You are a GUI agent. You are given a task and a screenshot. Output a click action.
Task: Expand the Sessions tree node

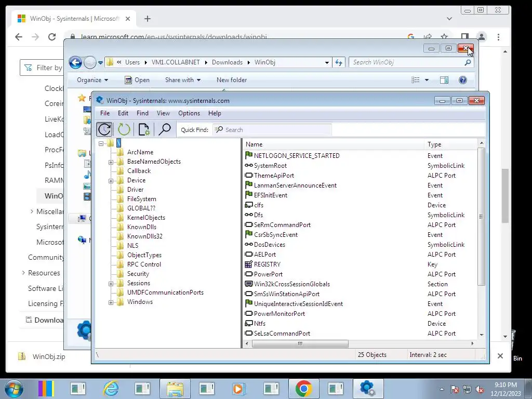[x=111, y=284]
